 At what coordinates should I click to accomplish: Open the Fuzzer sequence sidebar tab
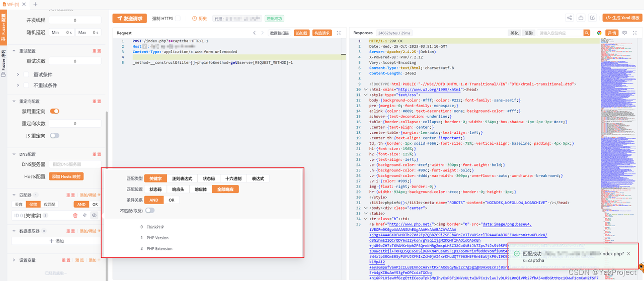point(3,63)
